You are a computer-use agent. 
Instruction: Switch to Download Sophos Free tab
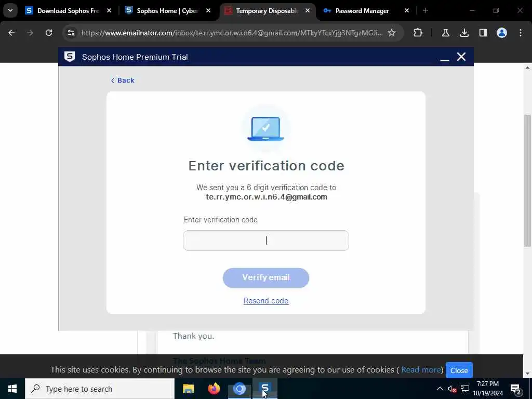click(x=68, y=11)
